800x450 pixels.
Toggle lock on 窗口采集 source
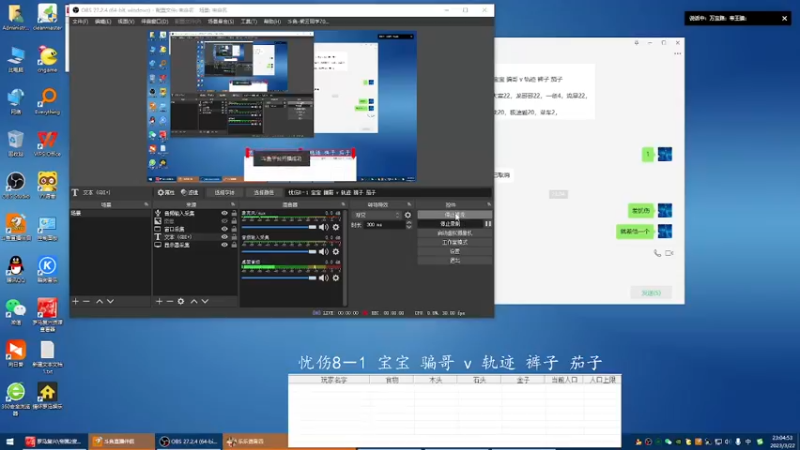tap(234, 229)
